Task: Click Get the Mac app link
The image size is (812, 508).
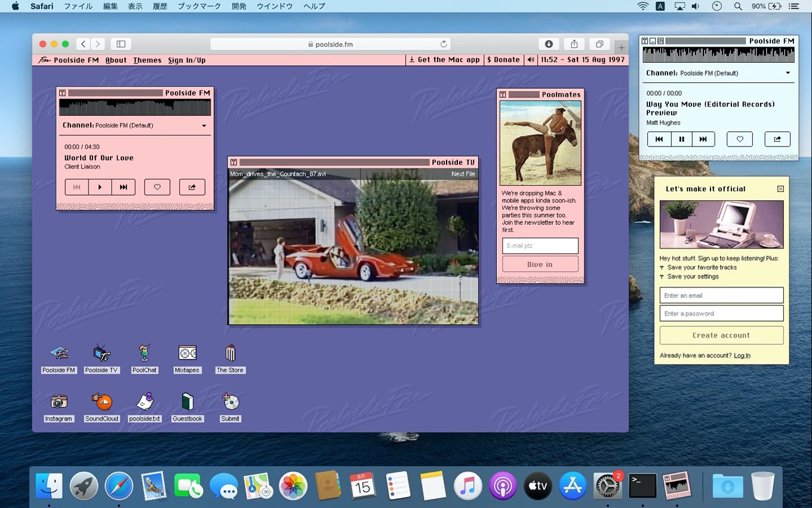Action: point(444,60)
